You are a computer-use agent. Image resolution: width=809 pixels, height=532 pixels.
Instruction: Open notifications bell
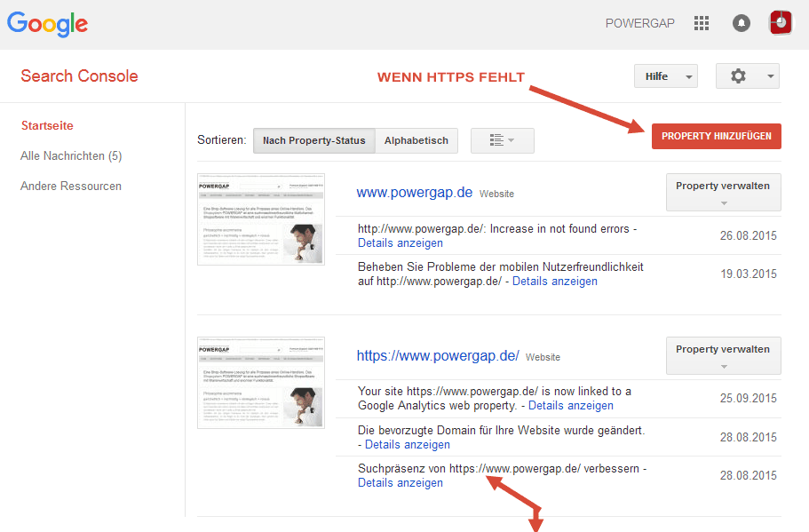point(742,23)
